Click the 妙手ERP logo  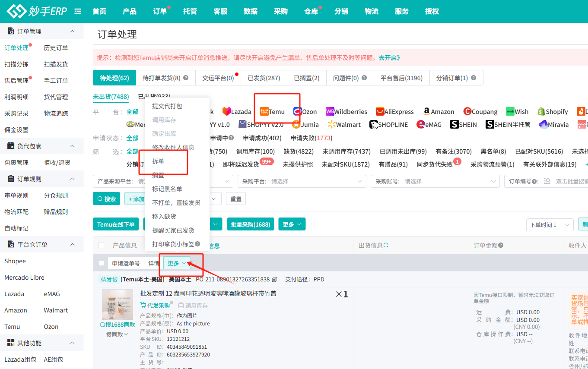tap(37, 11)
